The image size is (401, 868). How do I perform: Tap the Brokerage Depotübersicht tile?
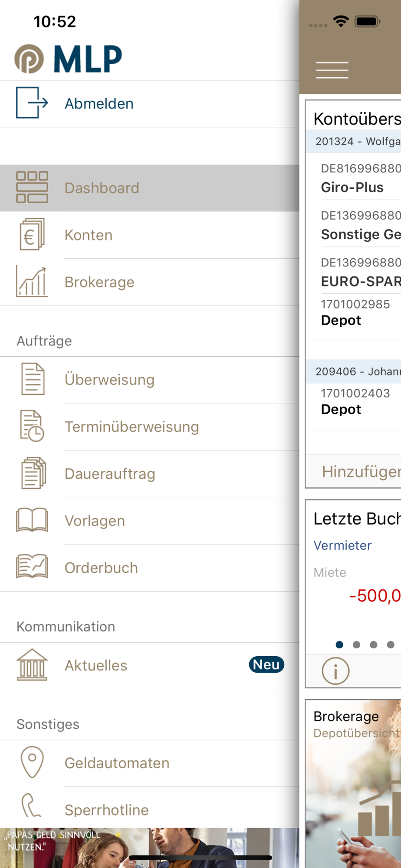[x=353, y=783]
